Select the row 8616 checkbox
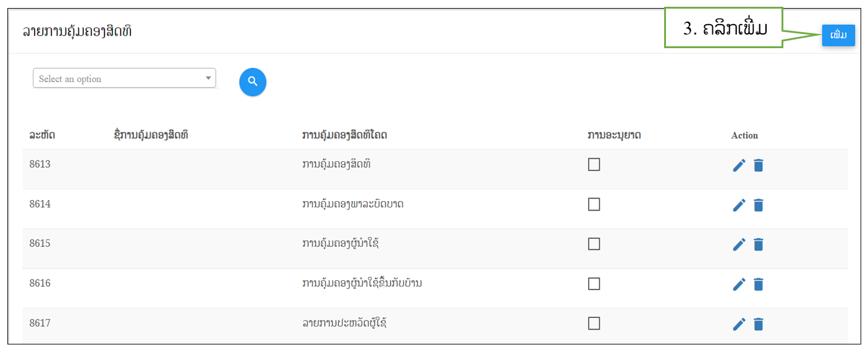The image size is (868, 350). tap(594, 283)
